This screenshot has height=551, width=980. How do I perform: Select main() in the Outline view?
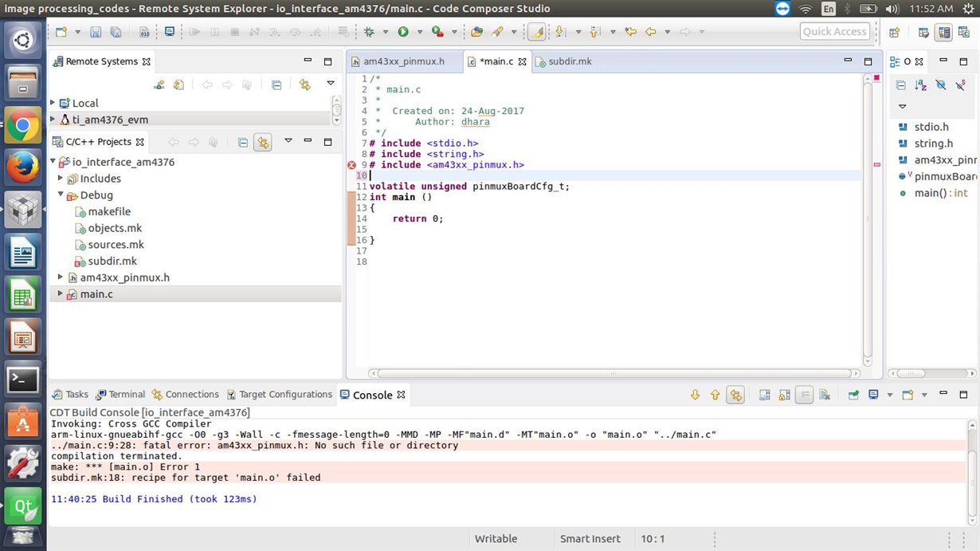(x=930, y=193)
